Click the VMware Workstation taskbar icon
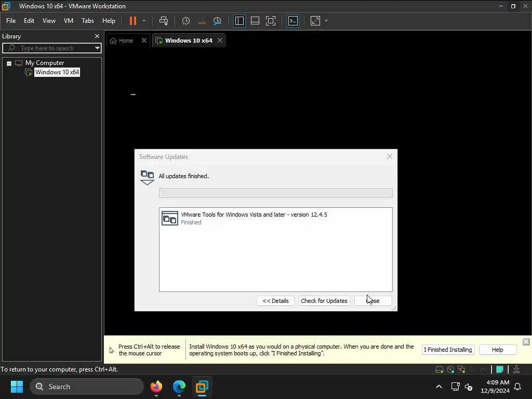 tap(202, 387)
